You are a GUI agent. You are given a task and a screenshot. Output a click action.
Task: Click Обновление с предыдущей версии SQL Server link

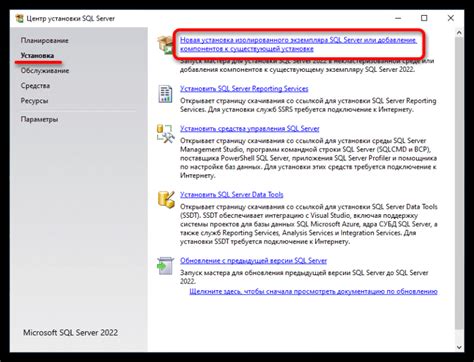point(253,261)
